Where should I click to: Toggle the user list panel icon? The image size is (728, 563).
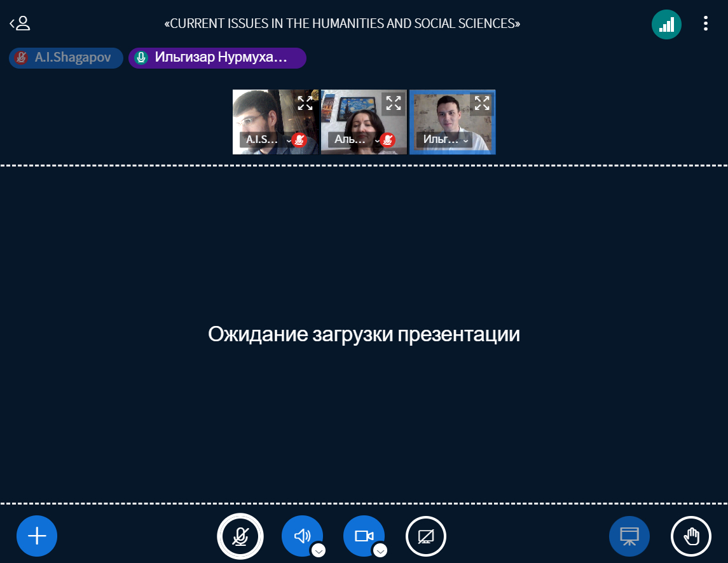pyautogui.click(x=20, y=24)
